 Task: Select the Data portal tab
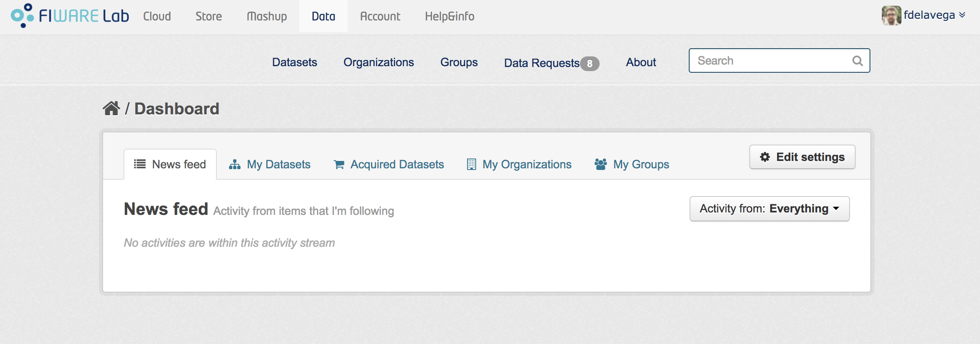324,16
